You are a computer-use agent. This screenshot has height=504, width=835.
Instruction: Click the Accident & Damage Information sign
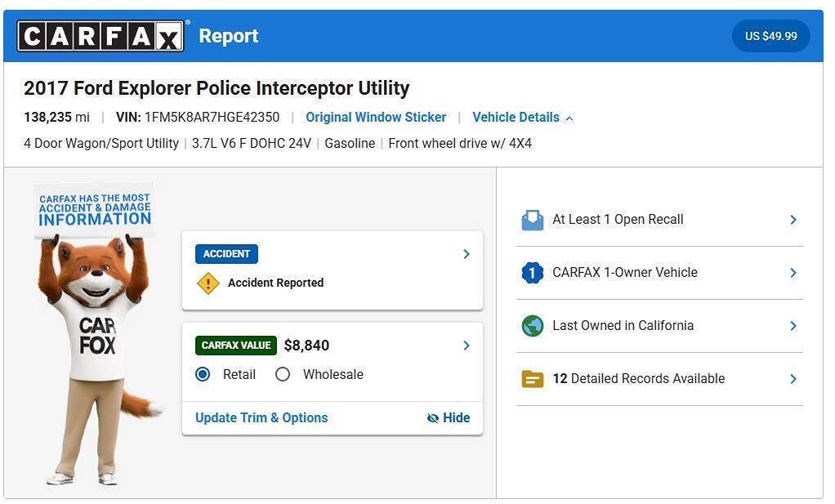pyautogui.click(x=95, y=210)
